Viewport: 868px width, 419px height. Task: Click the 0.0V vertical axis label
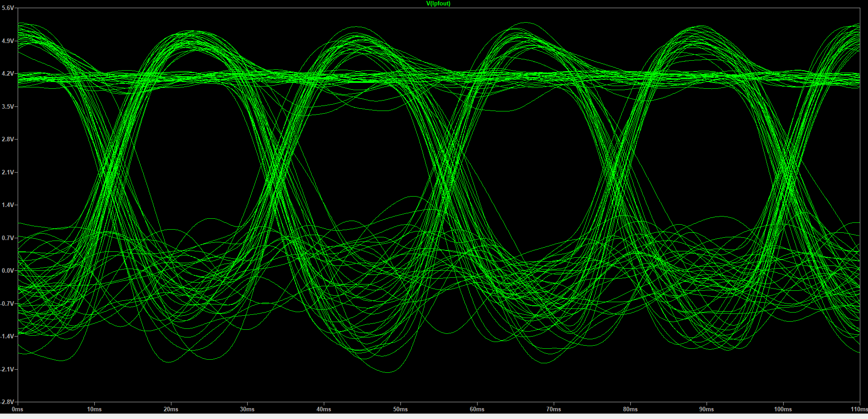[x=8, y=270]
